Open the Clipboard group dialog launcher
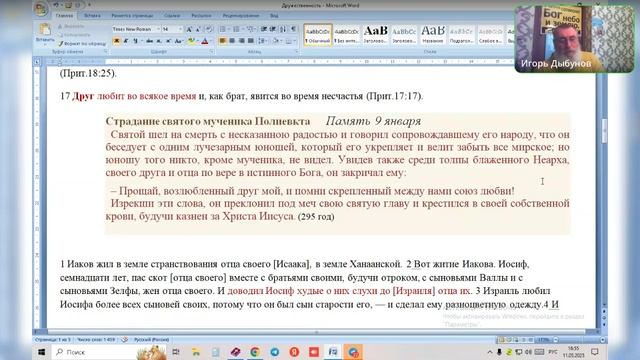Image resolution: width=640 pixels, height=360 pixels. point(105,52)
